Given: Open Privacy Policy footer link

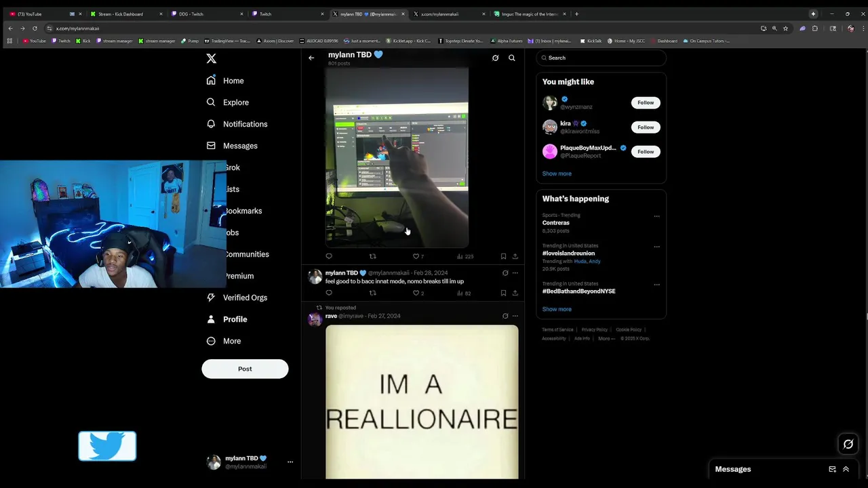Looking at the screenshot, I should point(594,329).
